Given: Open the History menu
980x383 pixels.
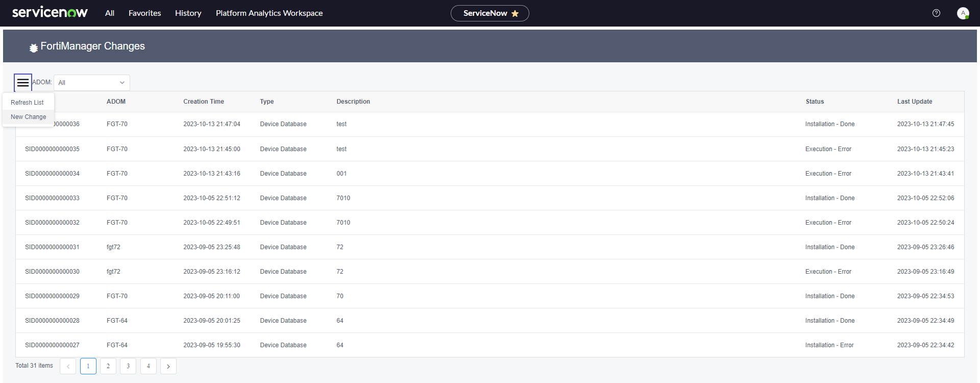Looking at the screenshot, I should [x=188, y=13].
